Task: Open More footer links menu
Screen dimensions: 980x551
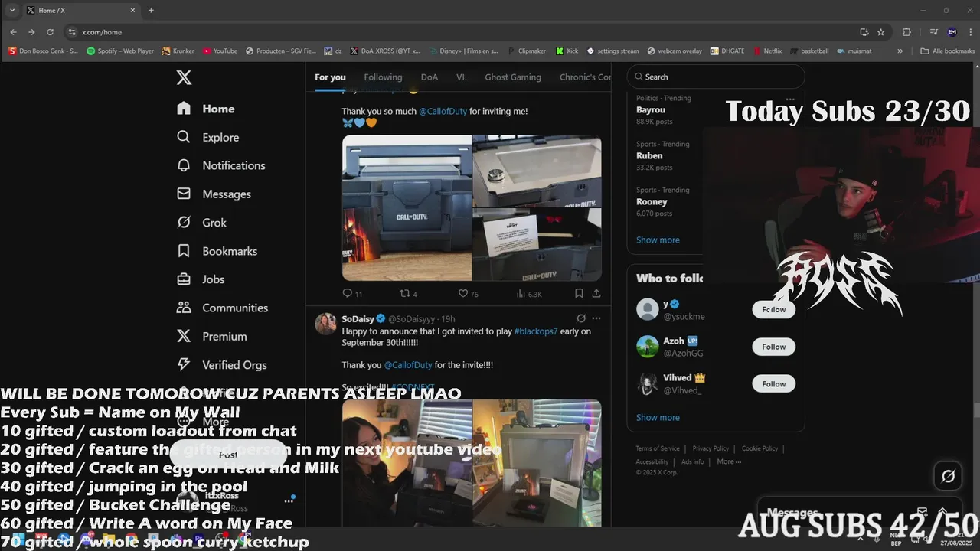Action: pos(728,461)
